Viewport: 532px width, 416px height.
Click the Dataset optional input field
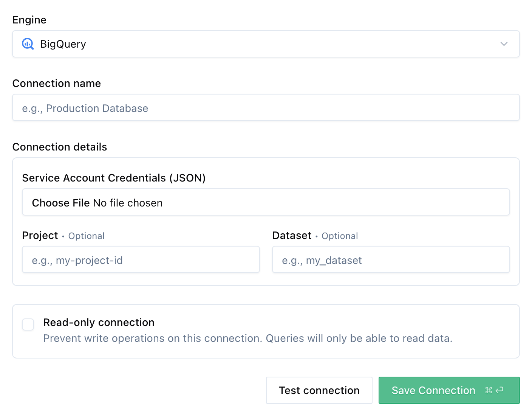(391, 260)
